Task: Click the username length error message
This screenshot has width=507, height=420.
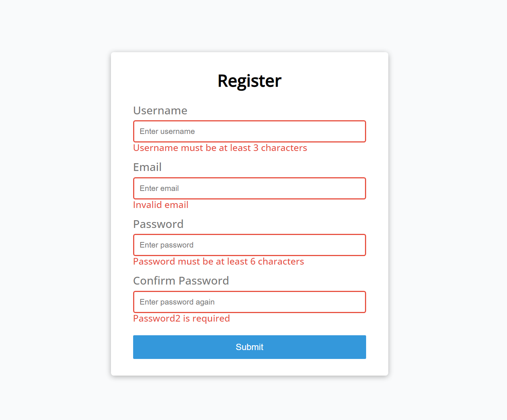Action: tap(220, 148)
